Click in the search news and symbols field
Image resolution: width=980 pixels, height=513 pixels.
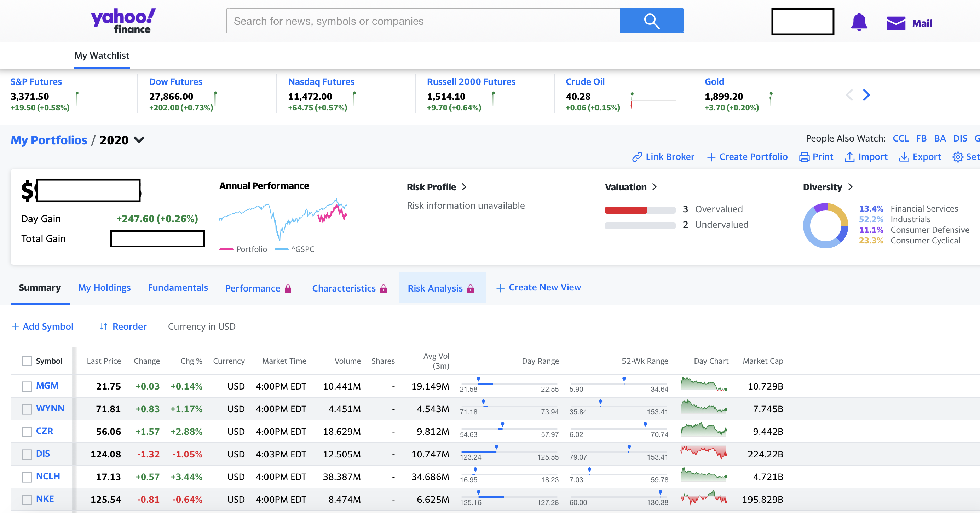click(423, 21)
